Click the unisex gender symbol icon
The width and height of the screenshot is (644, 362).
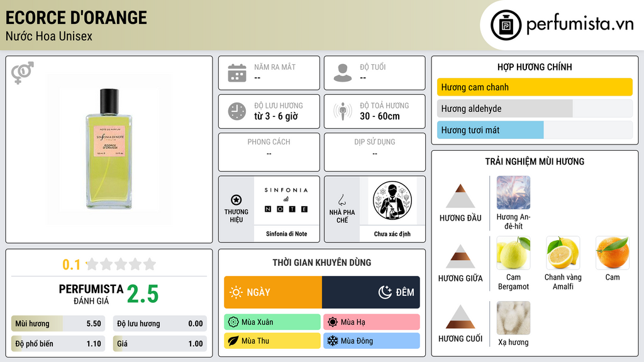tap(23, 73)
